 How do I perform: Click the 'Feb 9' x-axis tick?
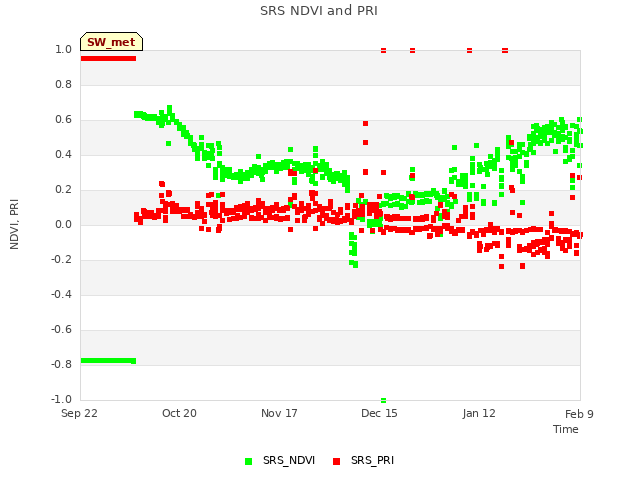(x=579, y=414)
